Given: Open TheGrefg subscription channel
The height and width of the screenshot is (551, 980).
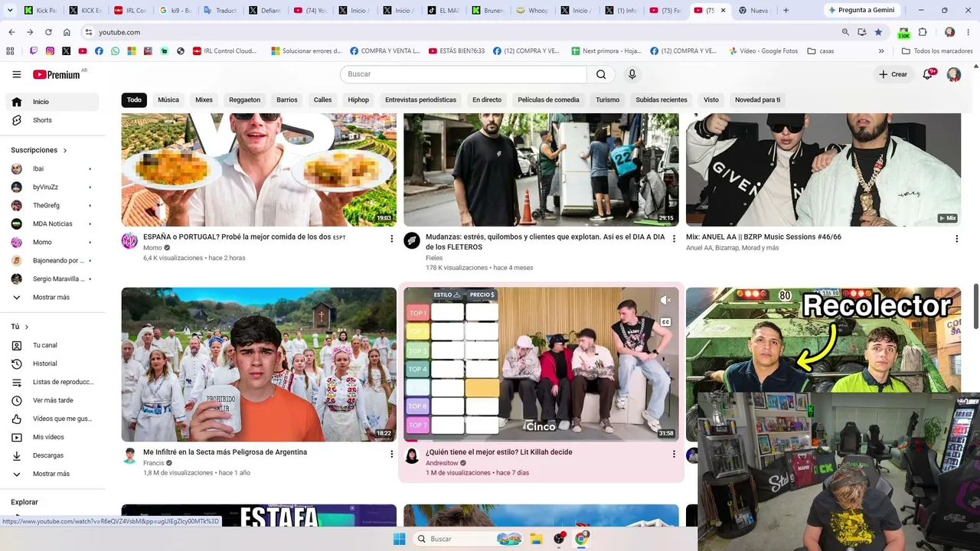Looking at the screenshot, I should [52, 205].
